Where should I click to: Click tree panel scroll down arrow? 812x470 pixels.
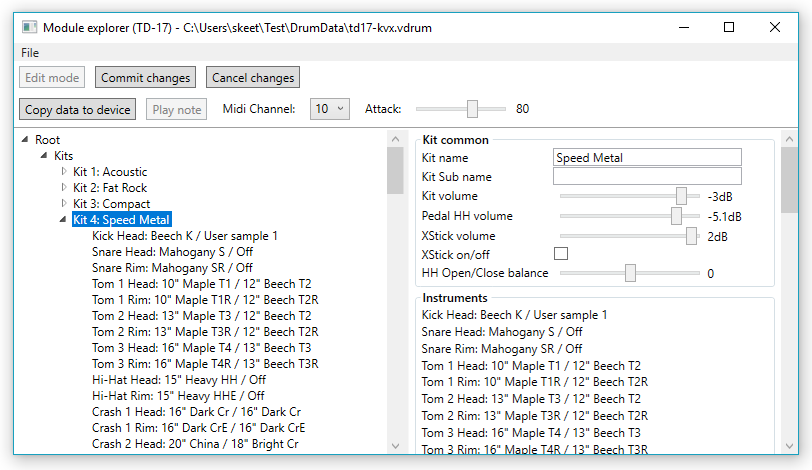pyautogui.click(x=396, y=446)
